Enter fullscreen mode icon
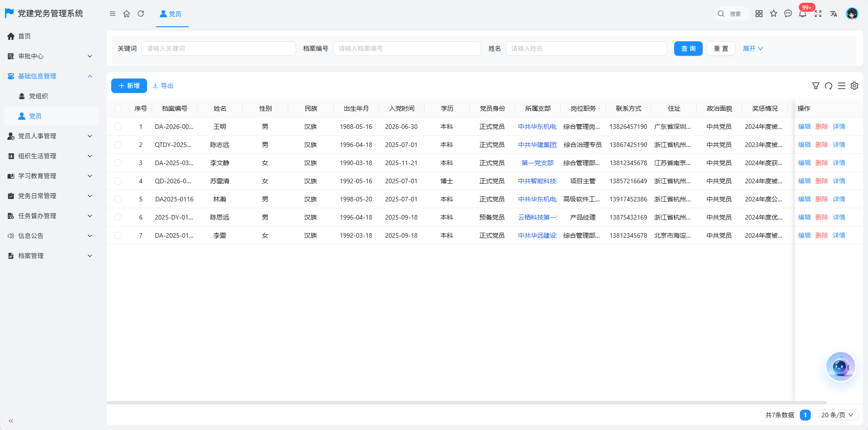Image resolution: width=868 pixels, height=430 pixels. (x=818, y=14)
